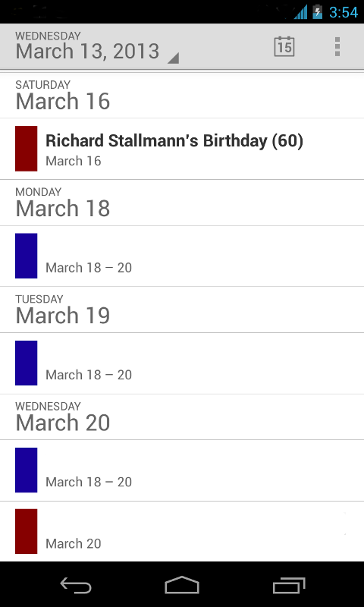Tap the Android home navigation button

click(182, 585)
